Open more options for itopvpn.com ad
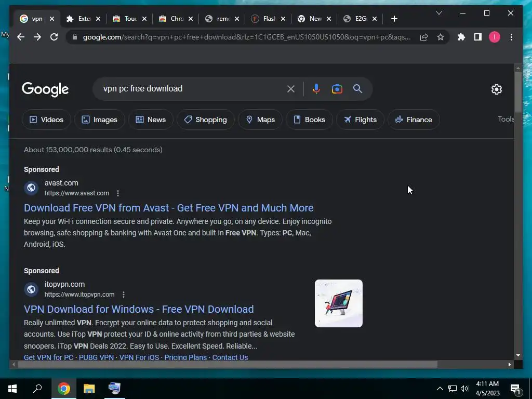532x399 pixels. (x=124, y=295)
